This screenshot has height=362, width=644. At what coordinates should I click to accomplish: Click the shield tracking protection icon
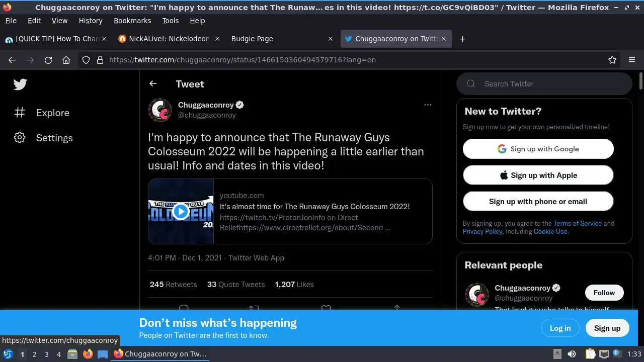(x=86, y=60)
